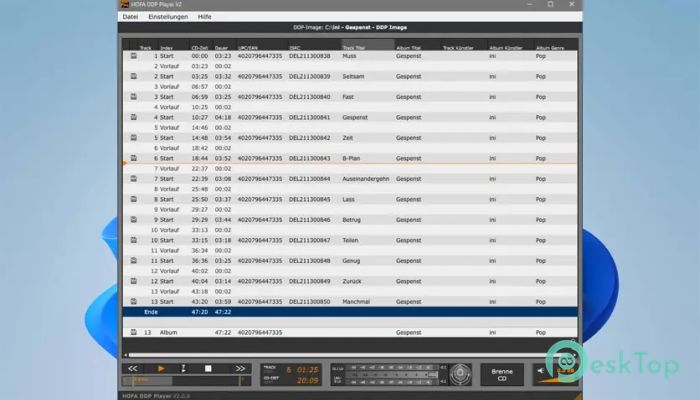Click the Track Künstler column header
This screenshot has height=400, width=700.
[x=458, y=47]
